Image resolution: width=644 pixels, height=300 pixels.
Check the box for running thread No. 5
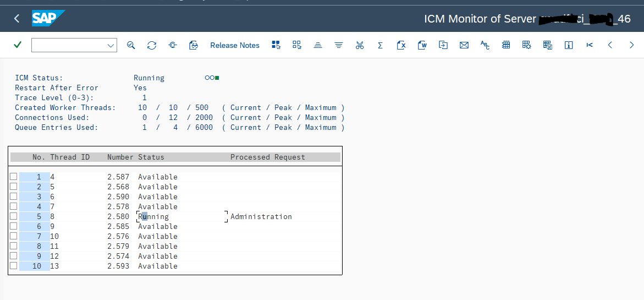click(x=14, y=216)
